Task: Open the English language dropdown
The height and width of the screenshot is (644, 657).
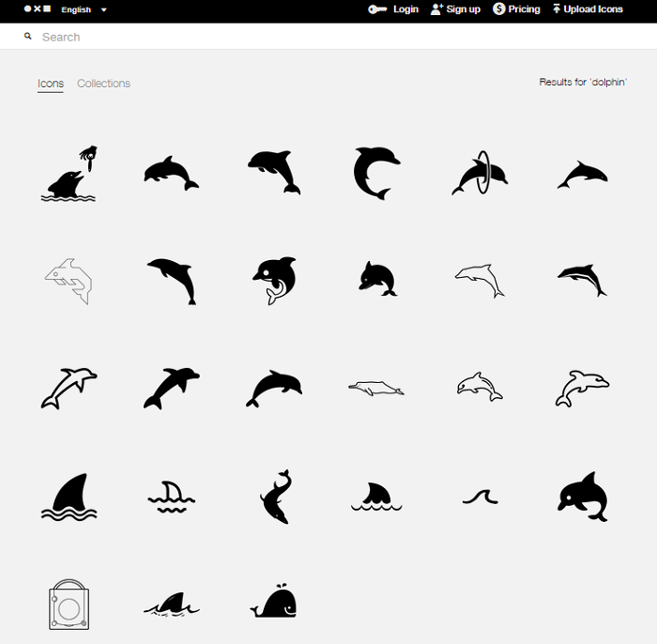Action: pyautogui.click(x=84, y=9)
